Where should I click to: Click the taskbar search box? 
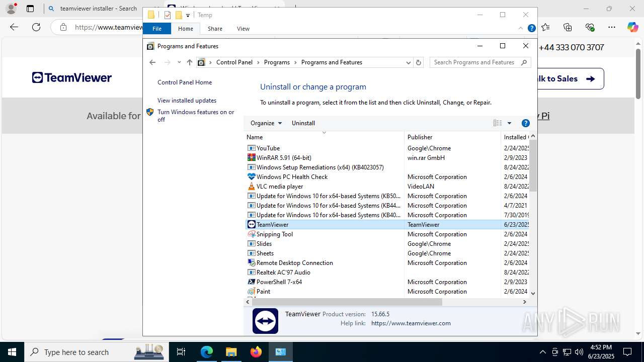96,352
